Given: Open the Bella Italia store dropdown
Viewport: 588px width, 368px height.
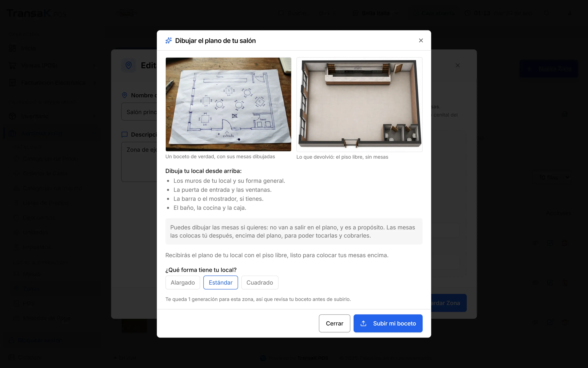Looking at the screenshot, I should click(376, 13).
